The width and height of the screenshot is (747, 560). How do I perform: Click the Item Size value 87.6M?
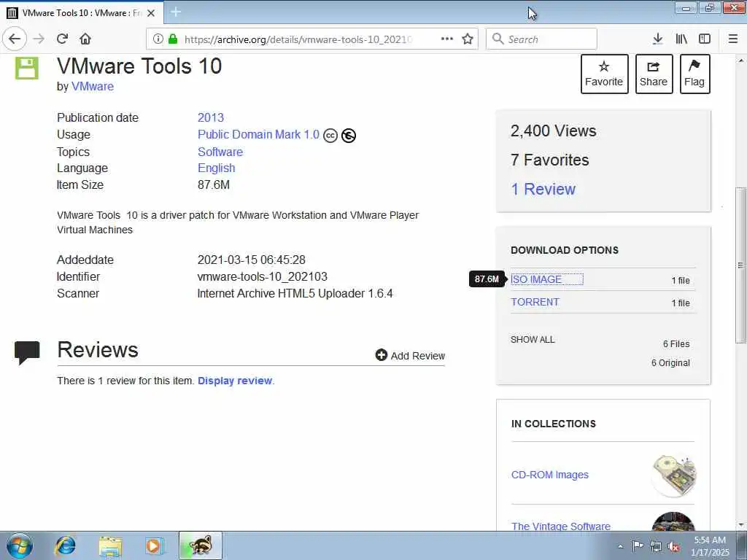(x=214, y=184)
